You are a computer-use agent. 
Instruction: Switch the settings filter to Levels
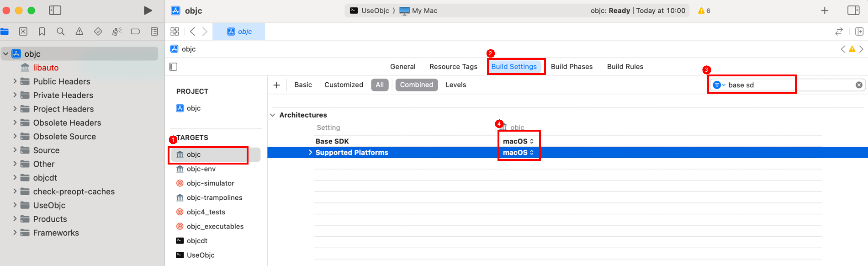click(x=455, y=85)
